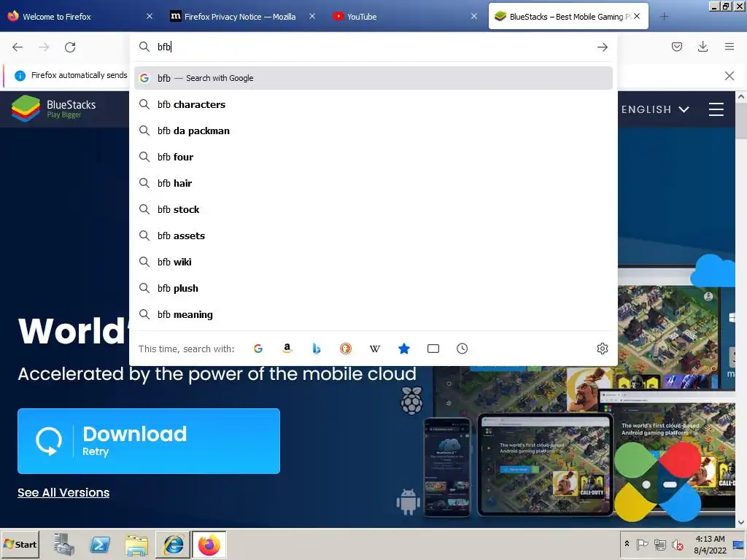Click the scrollbar up arrow
The width and height of the screenshot is (747, 560).
pos(741,97)
